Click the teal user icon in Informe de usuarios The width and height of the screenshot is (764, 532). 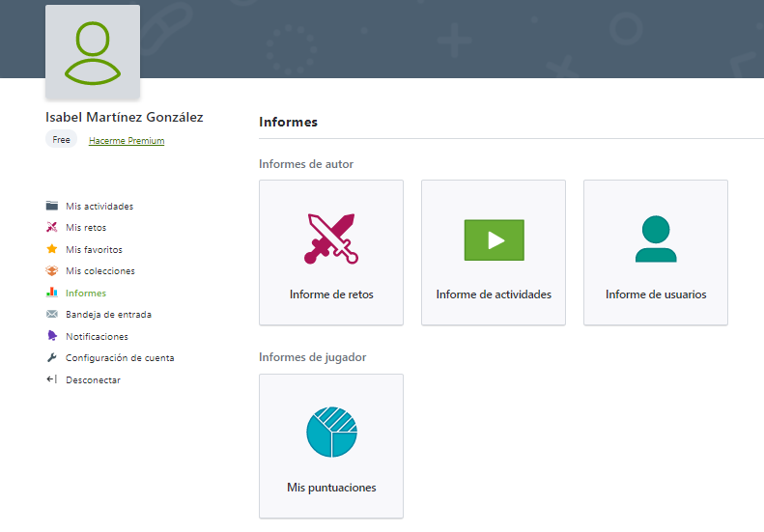tap(656, 239)
